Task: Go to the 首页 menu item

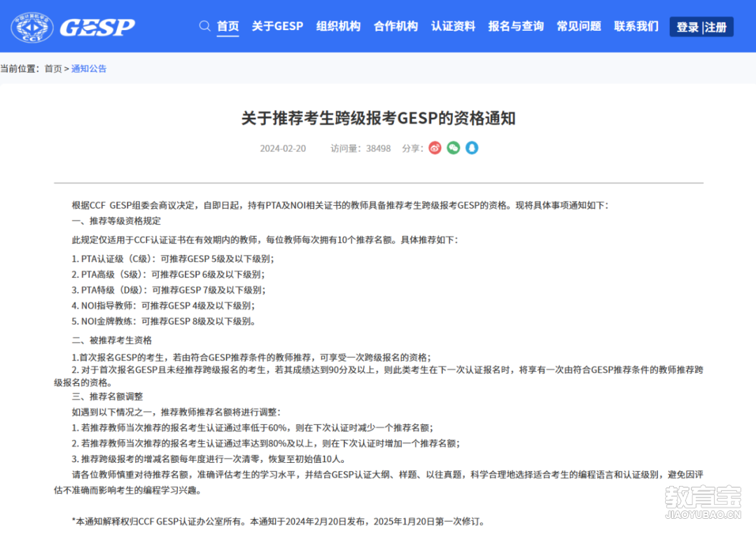Action: 228,26
